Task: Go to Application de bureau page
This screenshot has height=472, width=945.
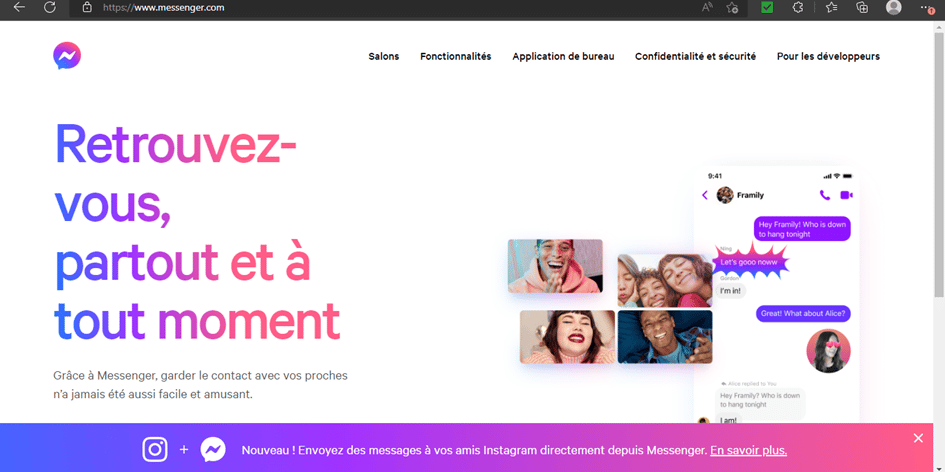Action: 564,56
